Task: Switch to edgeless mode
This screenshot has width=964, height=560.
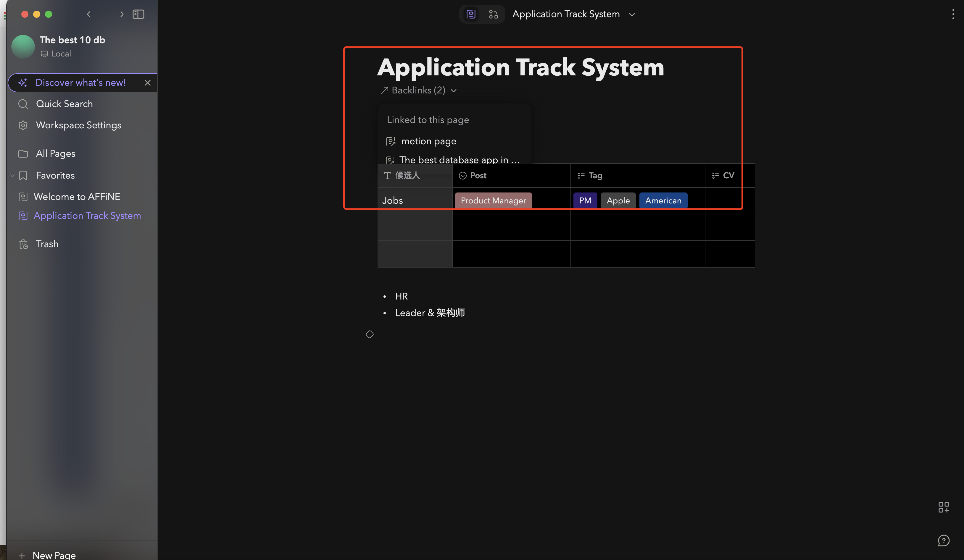Action: (493, 14)
